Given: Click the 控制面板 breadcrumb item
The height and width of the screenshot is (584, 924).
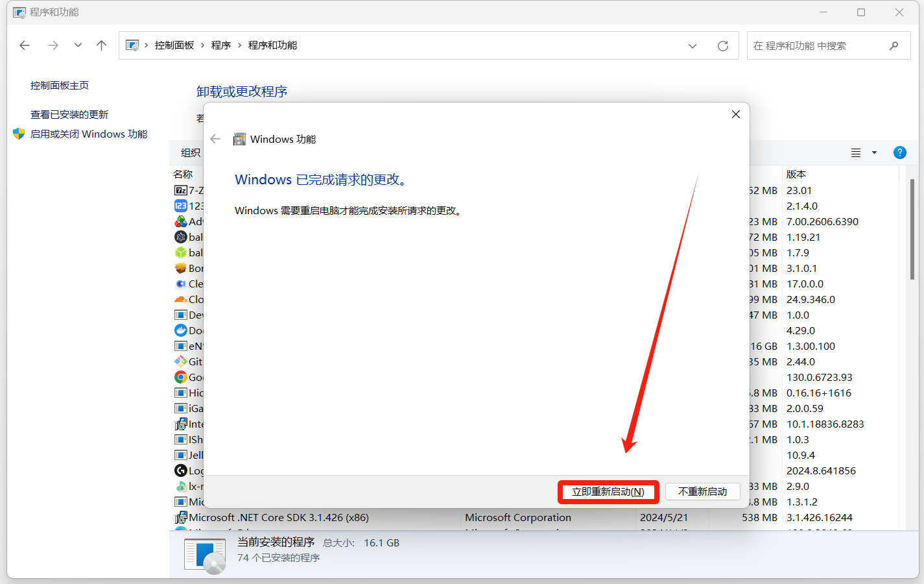Looking at the screenshot, I should pyautogui.click(x=174, y=45).
